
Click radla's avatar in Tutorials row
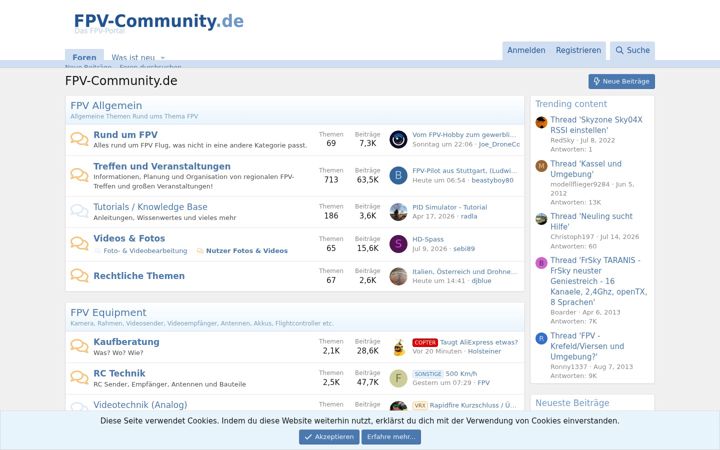tap(398, 212)
